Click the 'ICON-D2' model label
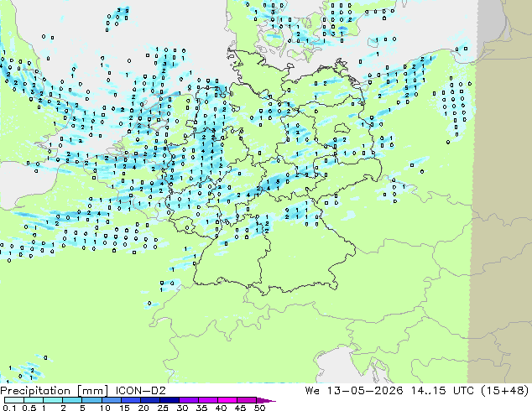Viewport: 532px width, 411px height. coord(140,391)
